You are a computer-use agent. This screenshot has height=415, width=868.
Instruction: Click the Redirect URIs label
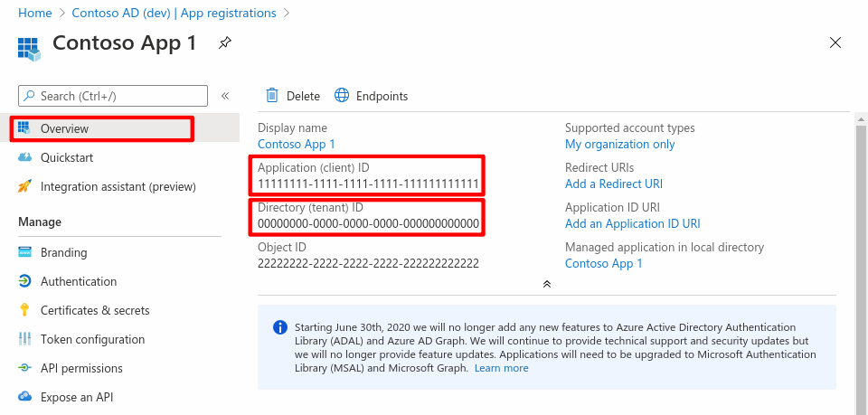click(599, 167)
